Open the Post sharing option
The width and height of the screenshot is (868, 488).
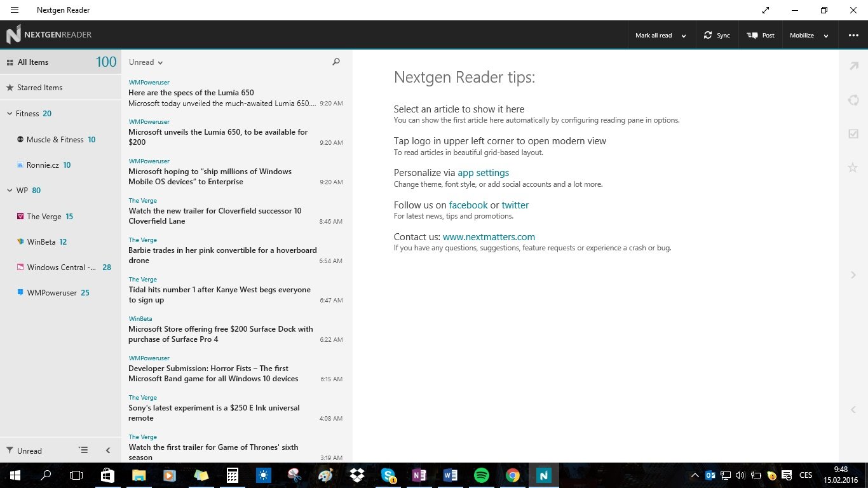click(x=761, y=36)
